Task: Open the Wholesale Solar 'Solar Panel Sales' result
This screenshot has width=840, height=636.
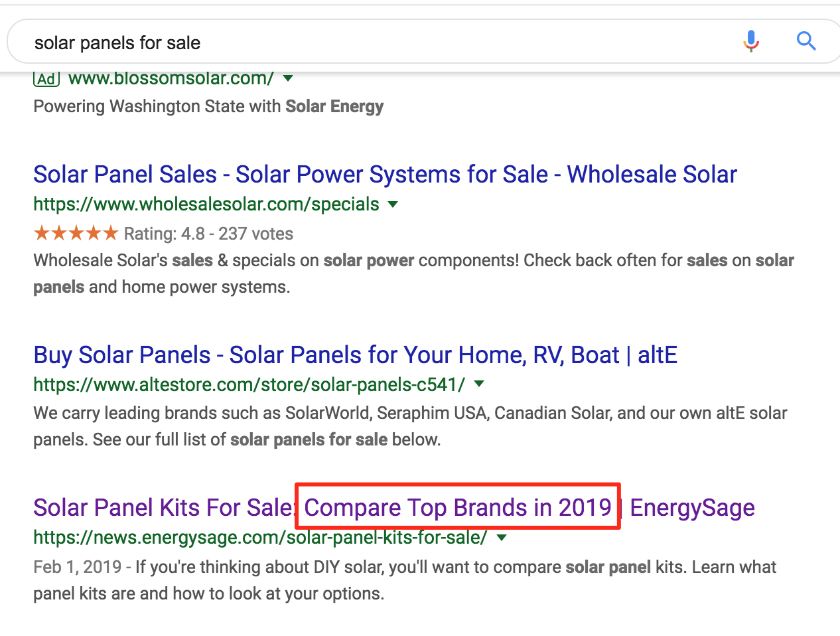Action: [385, 175]
